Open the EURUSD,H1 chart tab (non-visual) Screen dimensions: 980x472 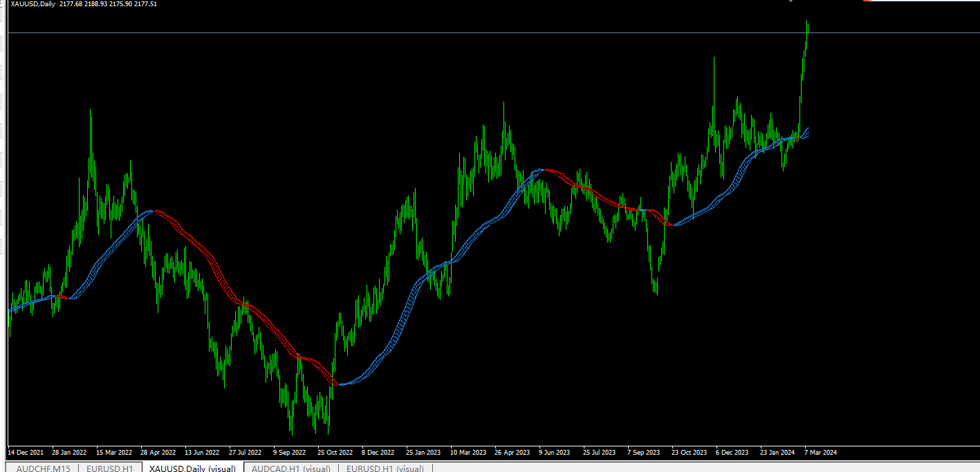click(x=109, y=468)
